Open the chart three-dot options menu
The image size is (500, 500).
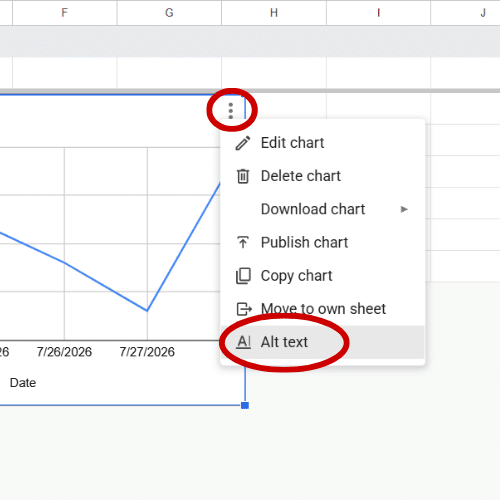tap(231, 111)
